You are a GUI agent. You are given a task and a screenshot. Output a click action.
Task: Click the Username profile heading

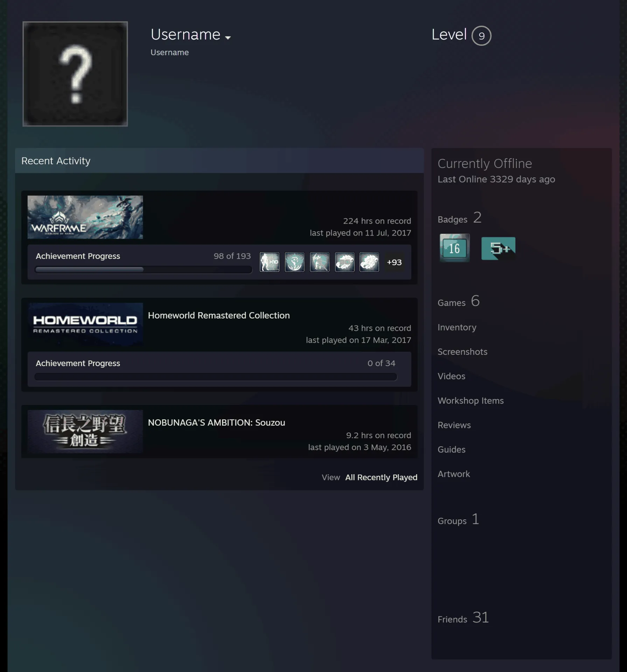pyautogui.click(x=186, y=35)
